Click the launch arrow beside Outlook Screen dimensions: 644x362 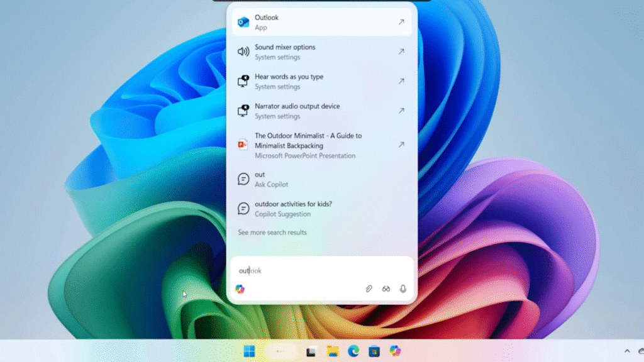(401, 22)
